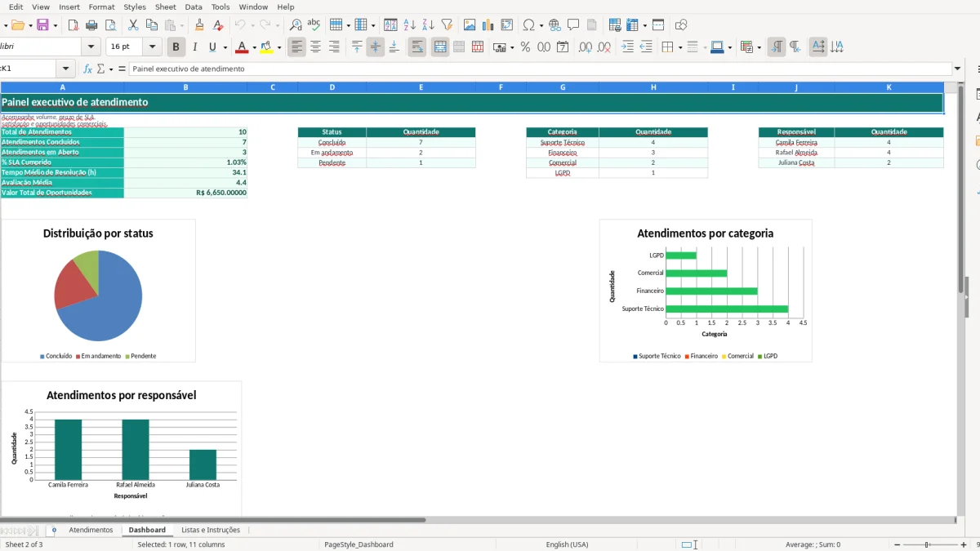Image resolution: width=980 pixels, height=551 pixels.
Task: Sort descending Z to A
Action: (x=428, y=25)
